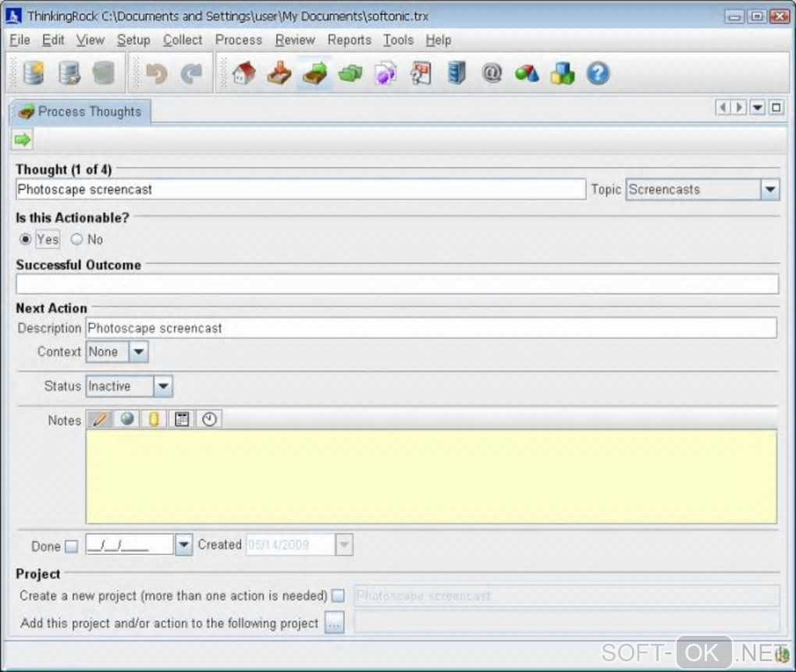This screenshot has width=796, height=672.
Task: Select Yes for Is this Actionable
Action: click(x=25, y=239)
